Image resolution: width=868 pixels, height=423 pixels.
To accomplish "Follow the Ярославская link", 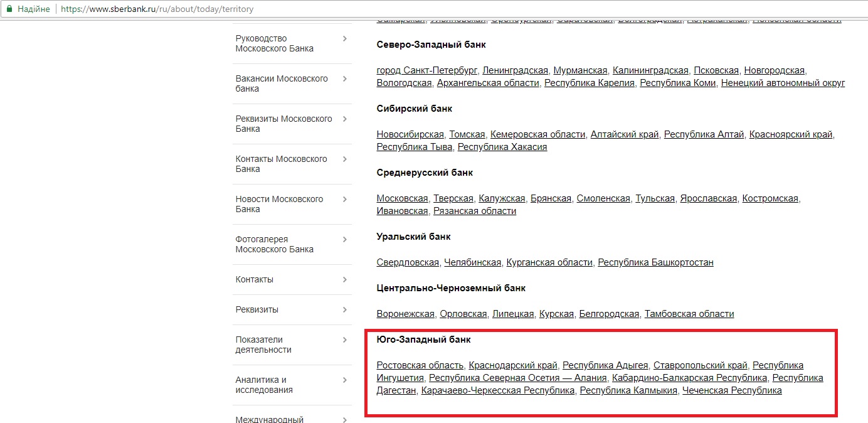I will point(709,198).
